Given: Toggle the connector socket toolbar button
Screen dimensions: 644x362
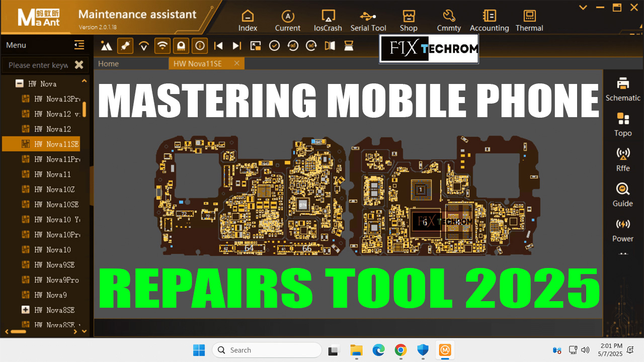Looking at the screenshot, I should (x=181, y=46).
